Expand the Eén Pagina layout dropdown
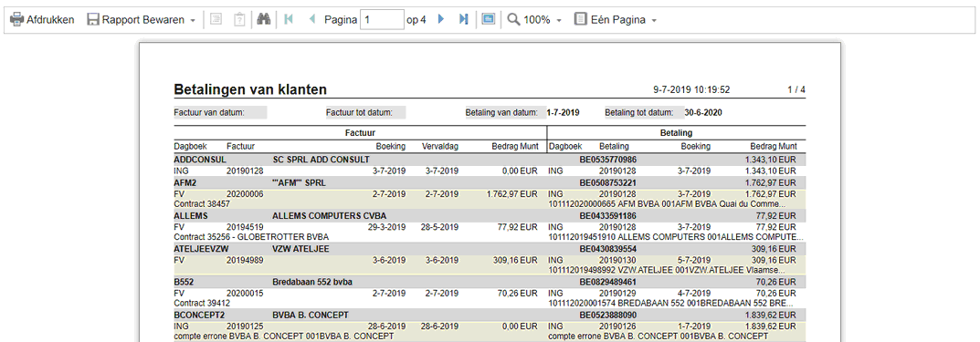Image resolution: width=980 pixels, height=342 pixels. point(654,21)
